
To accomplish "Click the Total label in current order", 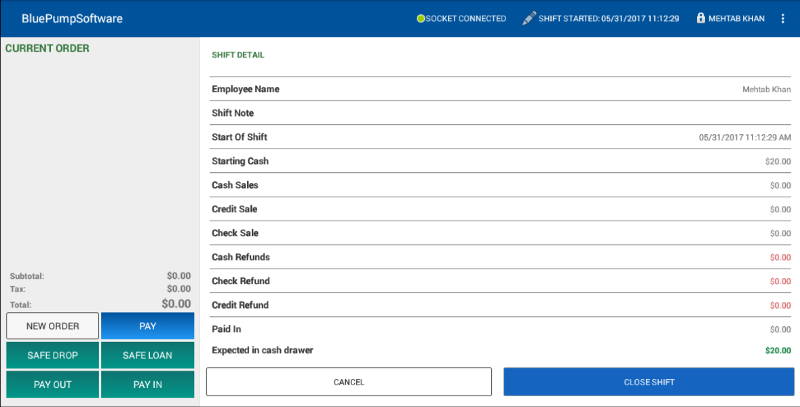I will pyautogui.click(x=20, y=304).
